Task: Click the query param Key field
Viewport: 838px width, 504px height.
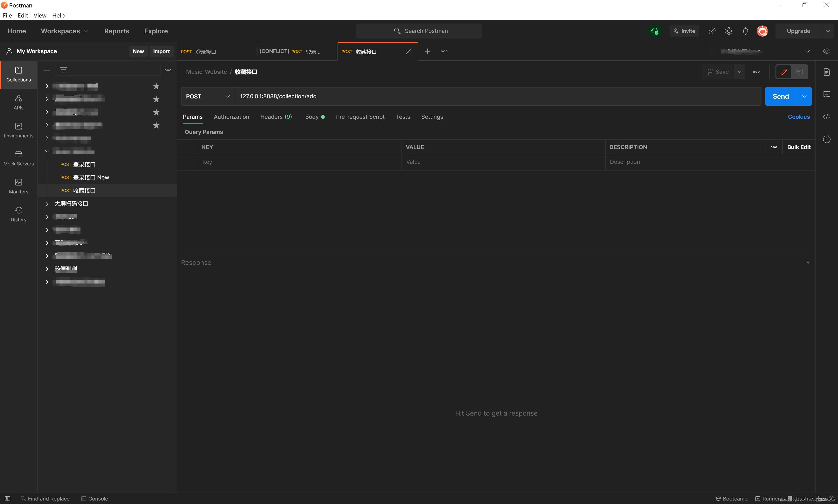Action: 300,162
